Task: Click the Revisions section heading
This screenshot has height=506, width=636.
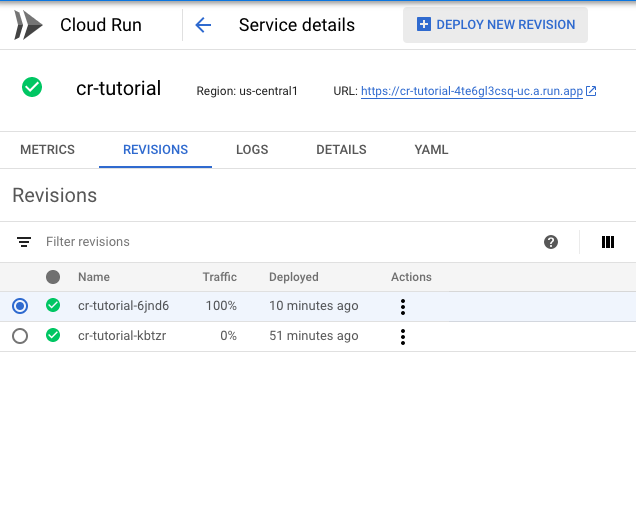Action: [55, 196]
